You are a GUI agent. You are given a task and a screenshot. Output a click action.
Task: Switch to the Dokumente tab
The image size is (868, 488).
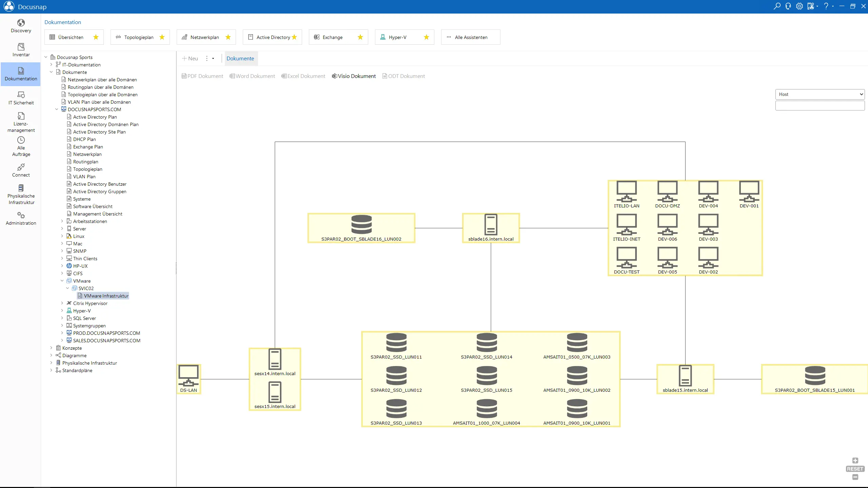coord(240,58)
